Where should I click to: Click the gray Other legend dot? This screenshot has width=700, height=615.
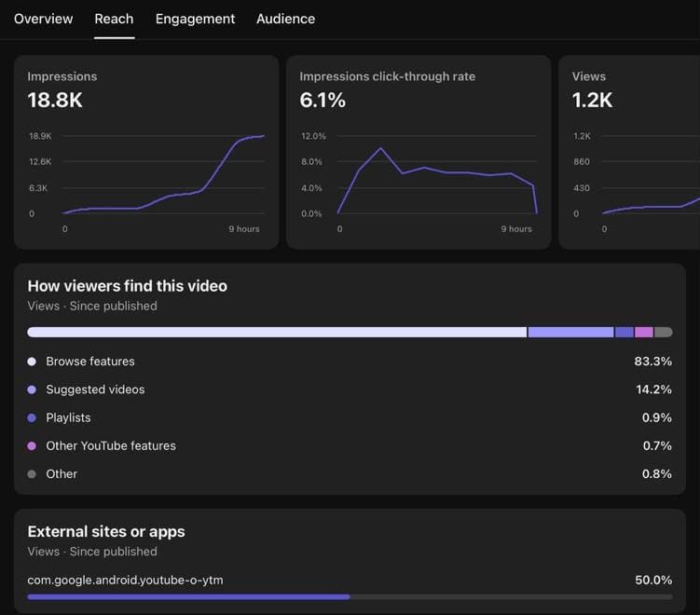pyautogui.click(x=32, y=474)
